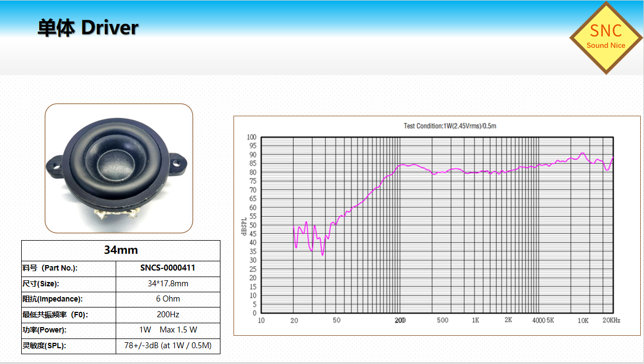Click the '单体 Driver' slide title
The image size is (644, 364).
[88, 28]
